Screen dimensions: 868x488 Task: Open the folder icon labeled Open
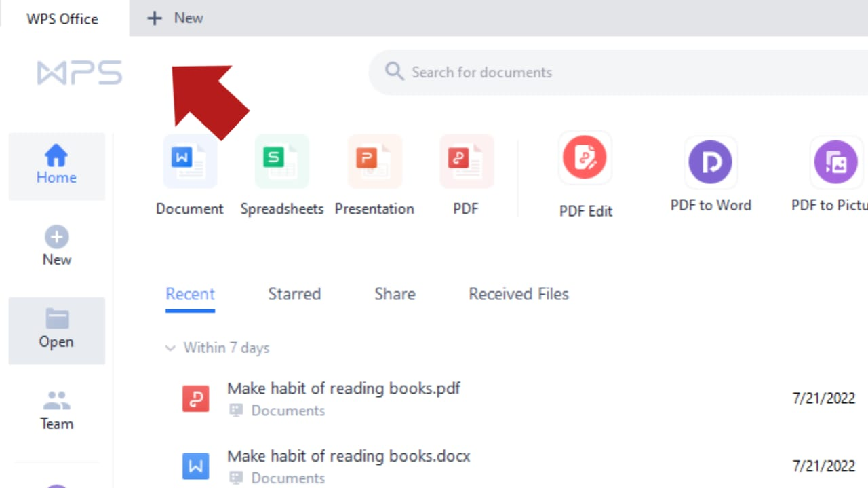(57, 319)
